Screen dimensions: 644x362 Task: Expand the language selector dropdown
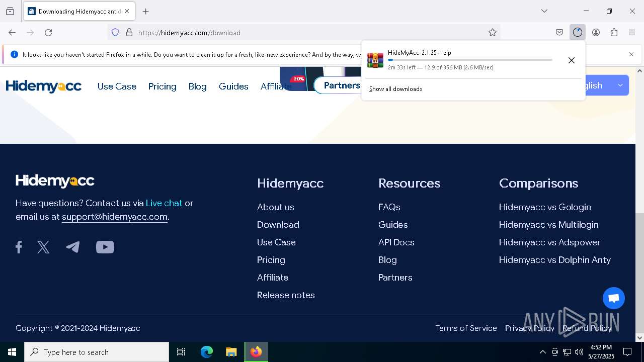point(620,85)
